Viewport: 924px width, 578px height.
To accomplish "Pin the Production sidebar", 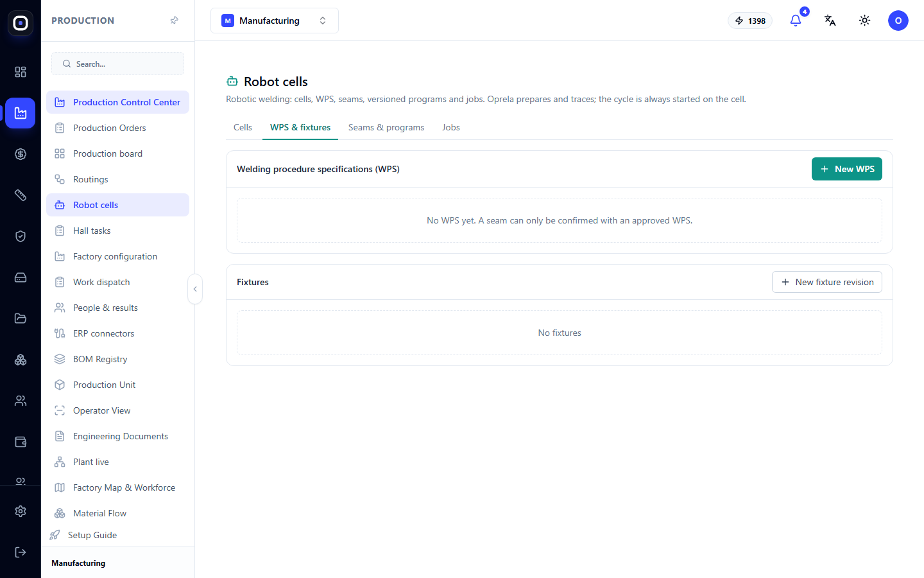I will [x=174, y=21].
